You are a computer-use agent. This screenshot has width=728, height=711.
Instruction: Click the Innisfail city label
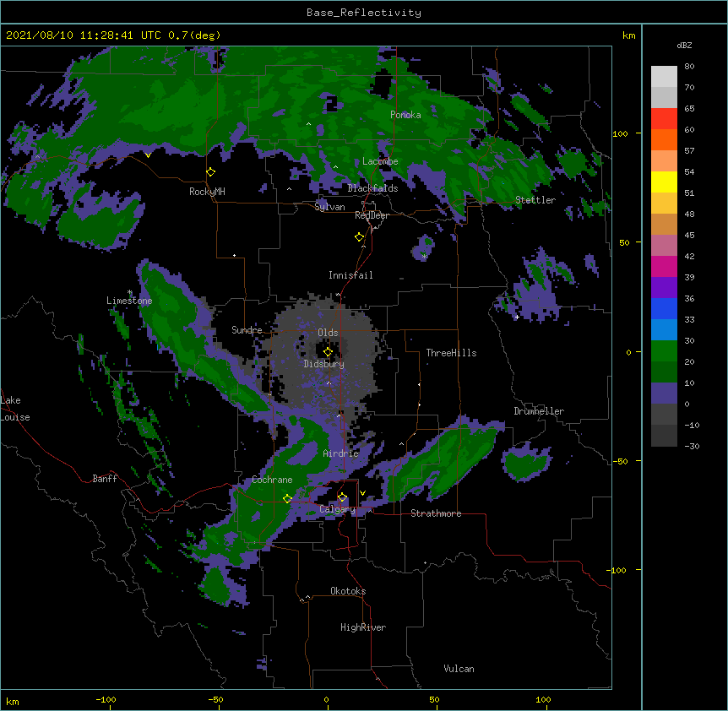[x=350, y=275]
